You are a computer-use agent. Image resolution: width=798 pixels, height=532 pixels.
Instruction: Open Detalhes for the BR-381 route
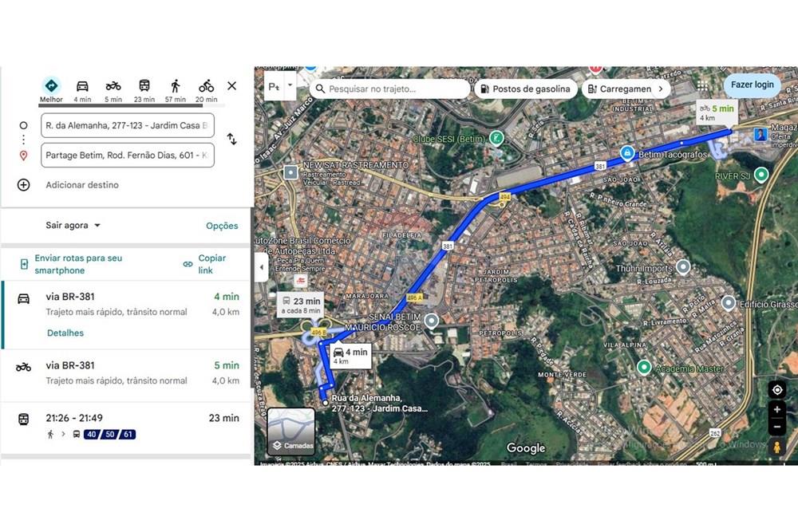65,333
